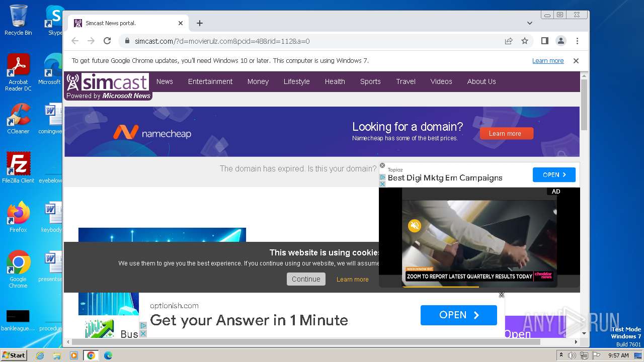This screenshot has width=644, height=362.
Task: Click the video ad player
Action: pyautogui.click(x=479, y=237)
